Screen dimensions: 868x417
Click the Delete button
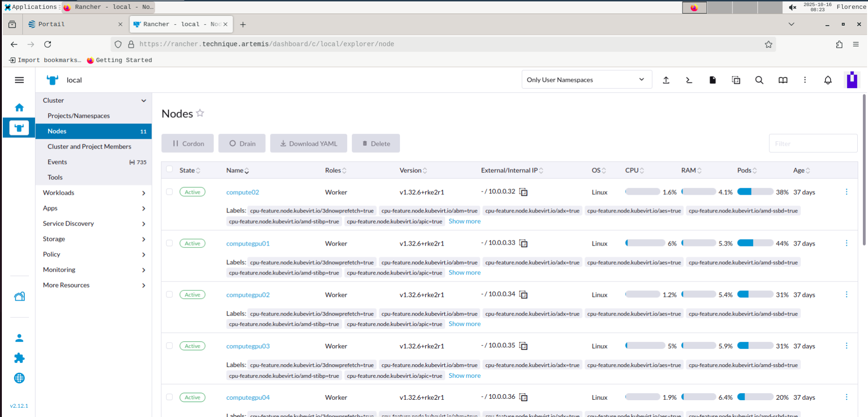(x=376, y=143)
